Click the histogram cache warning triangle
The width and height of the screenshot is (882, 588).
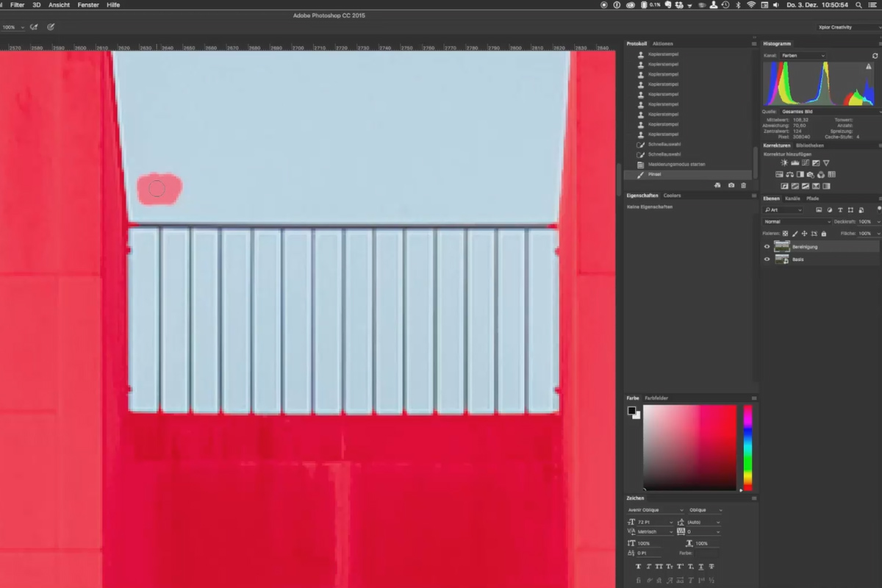[x=868, y=66]
